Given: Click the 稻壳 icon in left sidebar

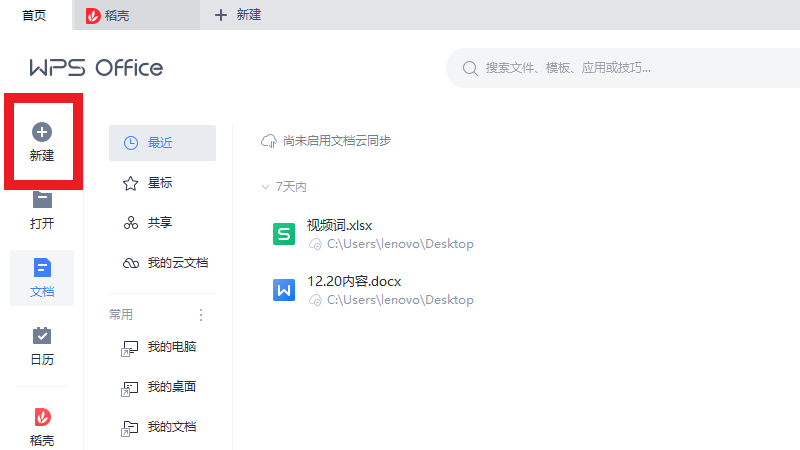Looking at the screenshot, I should [x=42, y=416].
